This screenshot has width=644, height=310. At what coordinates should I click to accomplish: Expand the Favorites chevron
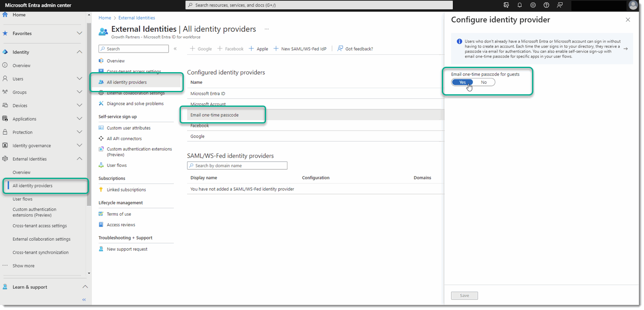(x=79, y=33)
